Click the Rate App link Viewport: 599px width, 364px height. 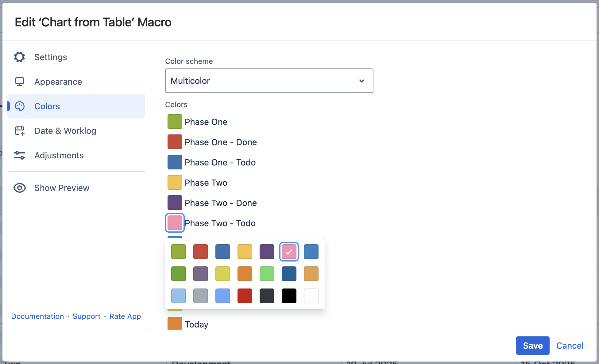pos(125,316)
